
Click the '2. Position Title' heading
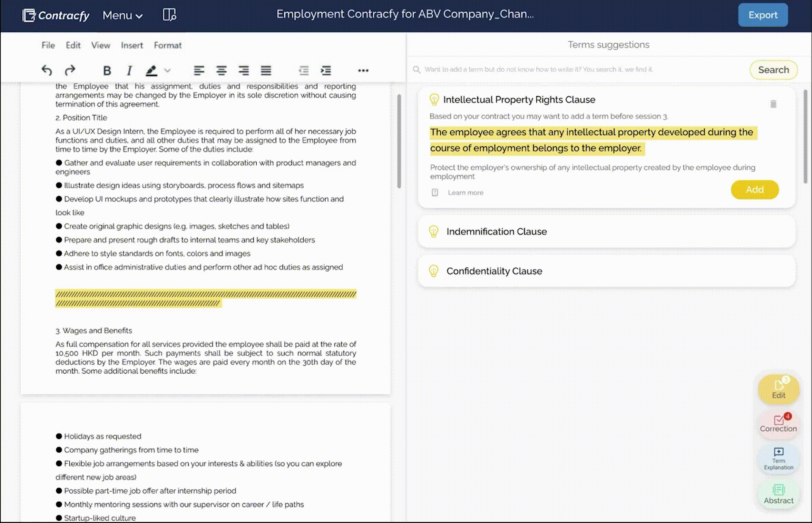click(81, 118)
